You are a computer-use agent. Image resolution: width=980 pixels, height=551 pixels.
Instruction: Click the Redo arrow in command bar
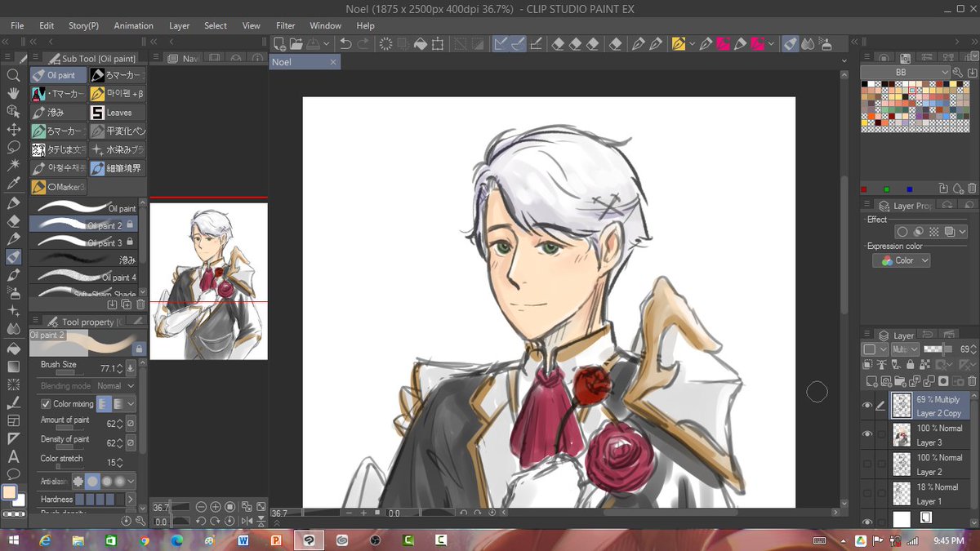point(363,43)
